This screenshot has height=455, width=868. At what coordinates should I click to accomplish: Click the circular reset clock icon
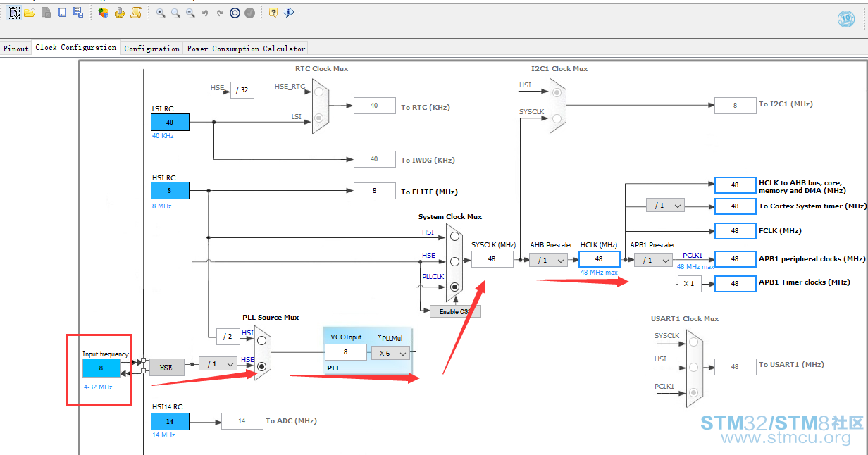click(x=235, y=13)
